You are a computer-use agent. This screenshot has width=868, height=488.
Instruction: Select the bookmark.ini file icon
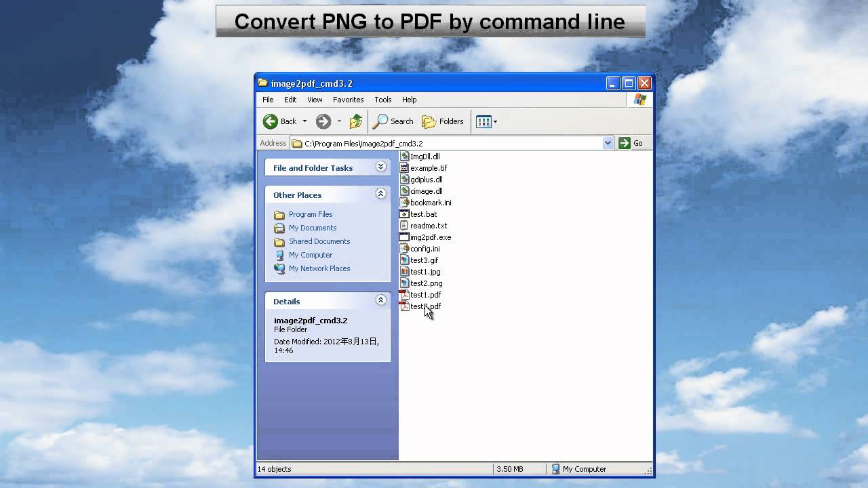(404, 203)
